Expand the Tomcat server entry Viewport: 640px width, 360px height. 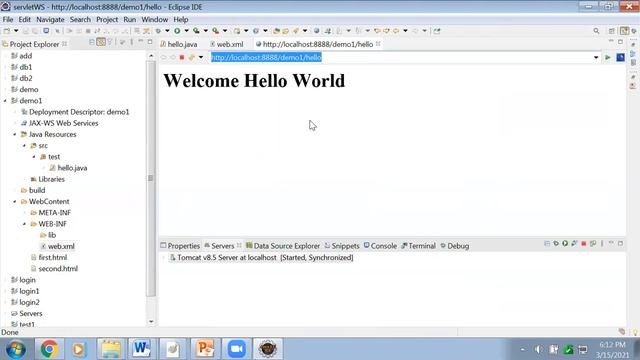coord(164,258)
